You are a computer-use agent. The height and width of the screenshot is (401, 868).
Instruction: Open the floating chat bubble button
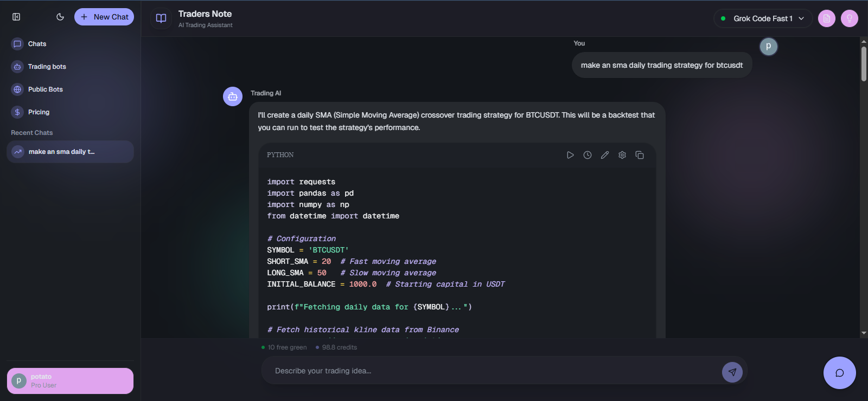click(840, 373)
